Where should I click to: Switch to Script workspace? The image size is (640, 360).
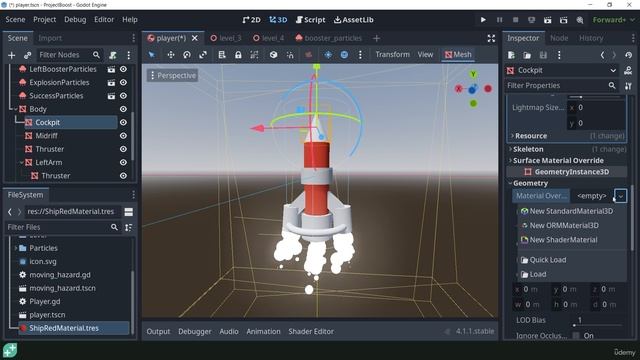(310, 20)
